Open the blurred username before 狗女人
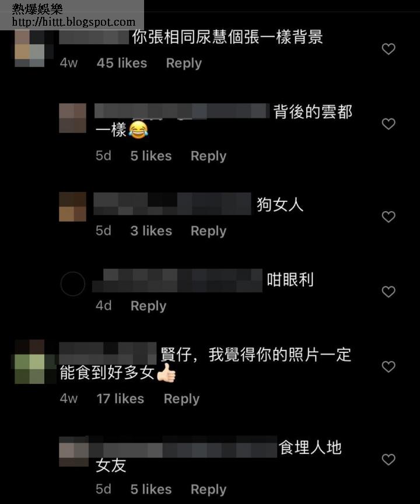This screenshot has width=420, height=504. 172,204
